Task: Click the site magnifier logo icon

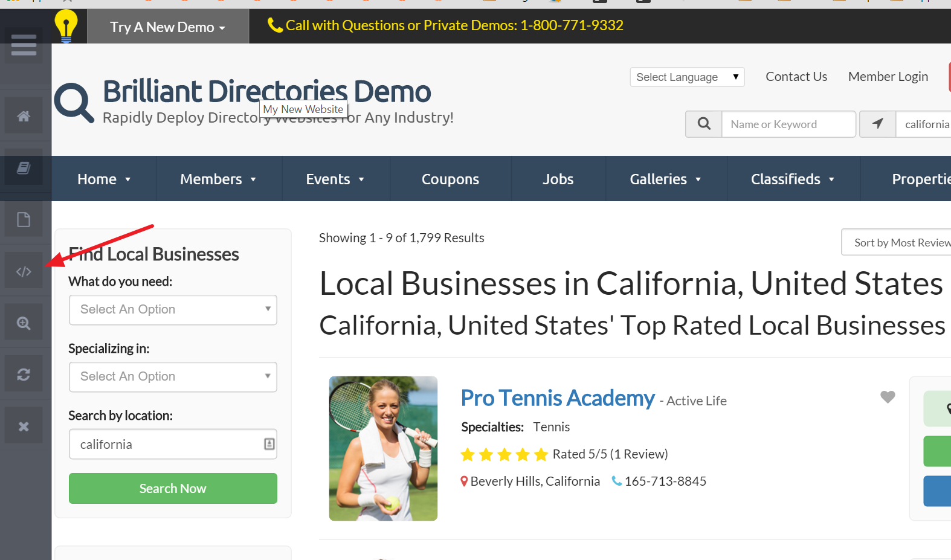Action: click(74, 102)
